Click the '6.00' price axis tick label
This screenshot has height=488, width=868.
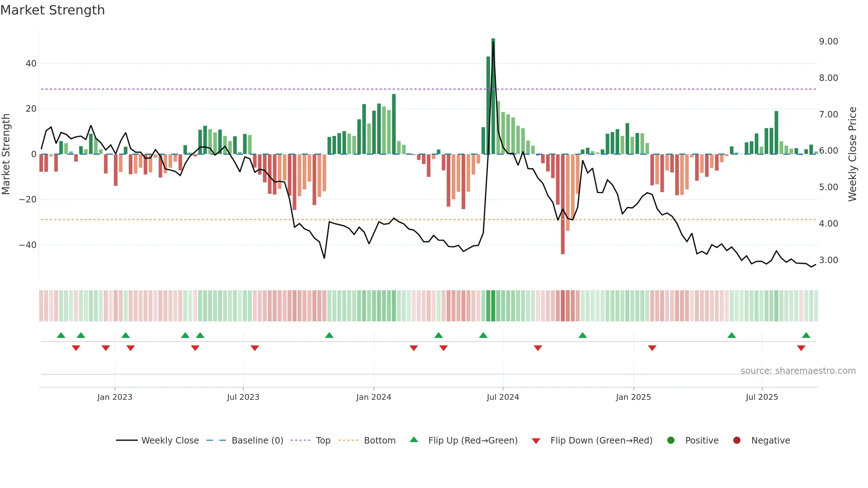829,151
